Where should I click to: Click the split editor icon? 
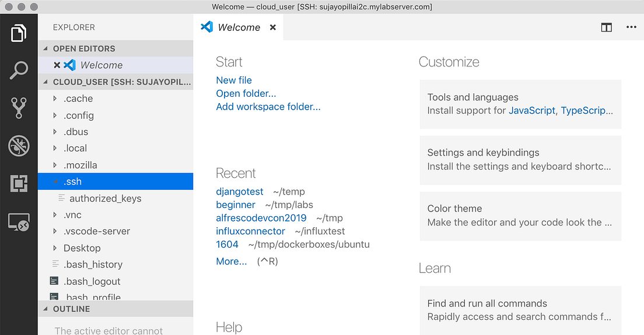606,27
